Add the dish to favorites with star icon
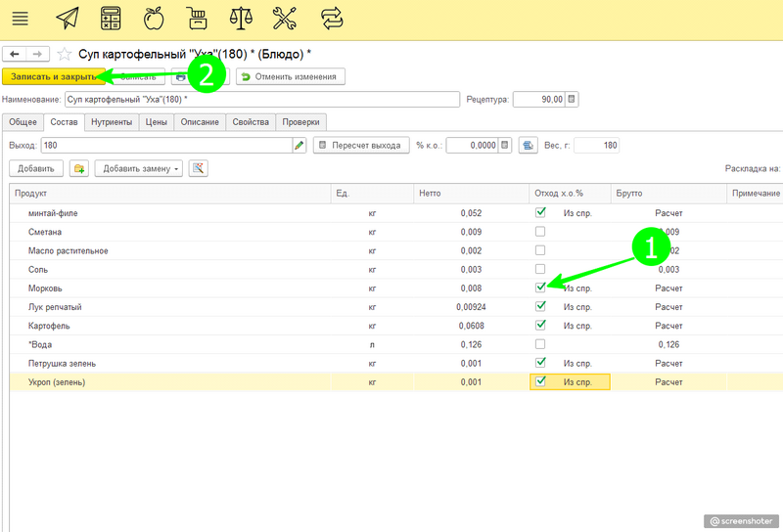 point(65,54)
